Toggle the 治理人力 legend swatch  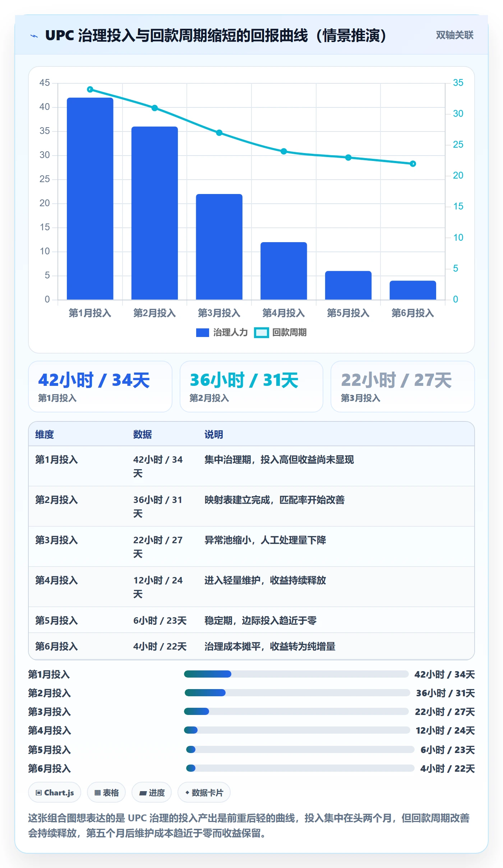pyautogui.click(x=203, y=333)
